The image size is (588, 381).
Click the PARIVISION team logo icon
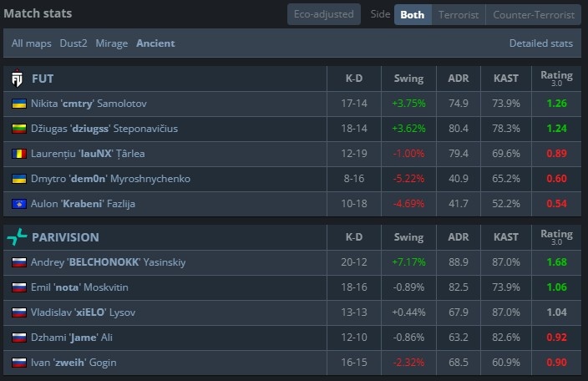[x=18, y=237]
